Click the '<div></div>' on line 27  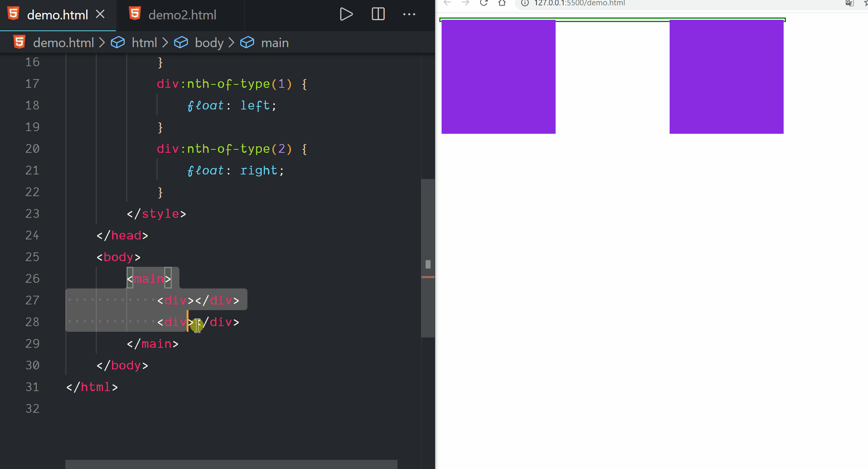pos(198,300)
